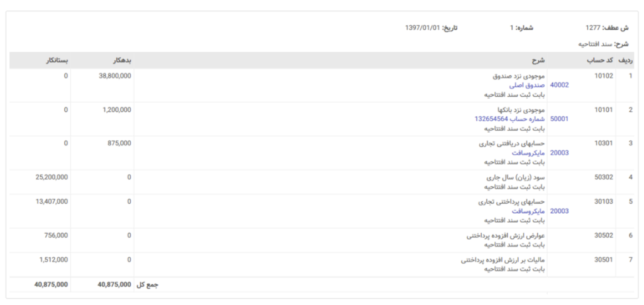Click the جمع کل total label
The width and height of the screenshot is (644, 305).
point(147,284)
